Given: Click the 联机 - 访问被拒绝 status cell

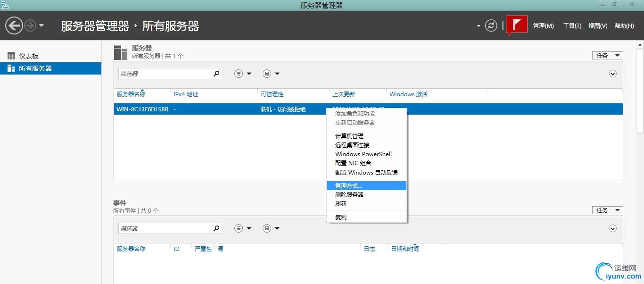Looking at the screenshot, I should (283, 109).
